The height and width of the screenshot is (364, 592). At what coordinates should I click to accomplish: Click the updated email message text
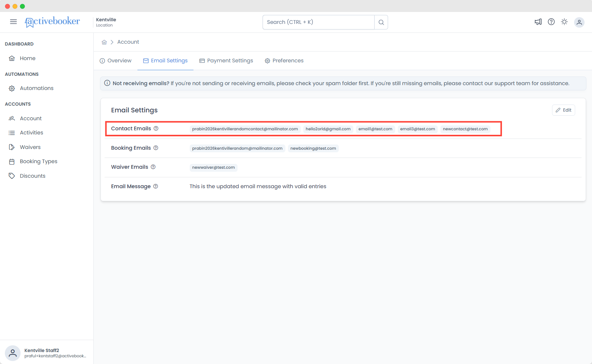[x=258, y=186]
